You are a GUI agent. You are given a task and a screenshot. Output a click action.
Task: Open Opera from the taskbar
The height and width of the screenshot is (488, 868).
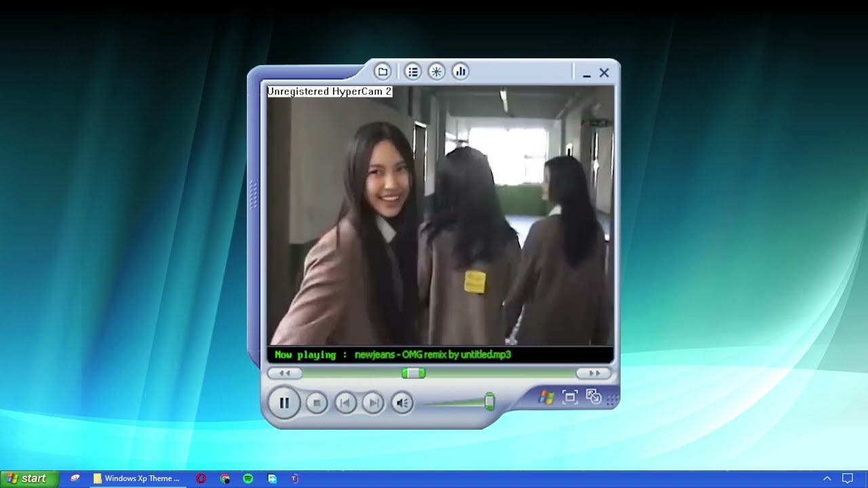(x=201, y=479)
